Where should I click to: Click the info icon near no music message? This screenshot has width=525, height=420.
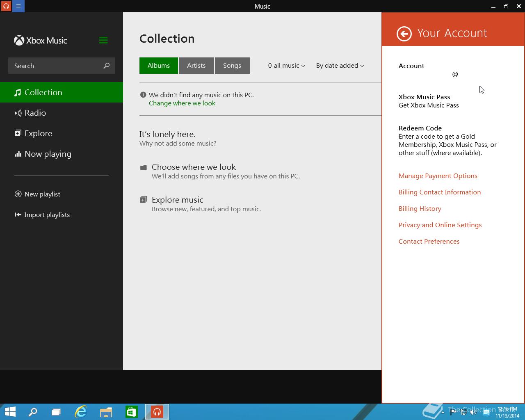pyautogui.click(x=143, y=95)
